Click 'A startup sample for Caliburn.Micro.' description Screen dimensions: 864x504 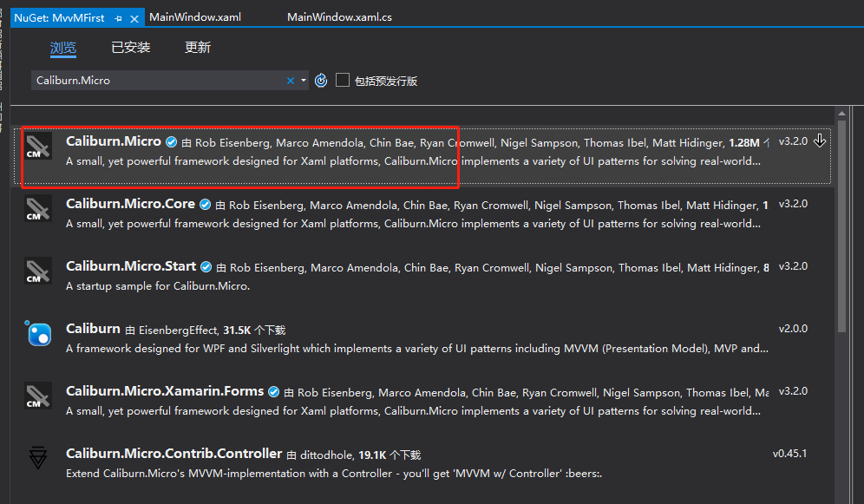click(x=158, y=286)
